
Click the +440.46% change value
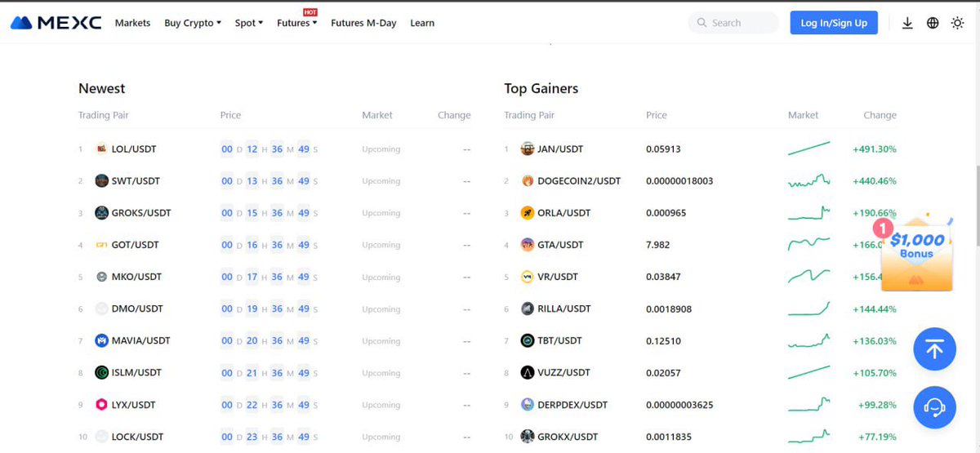875,181
